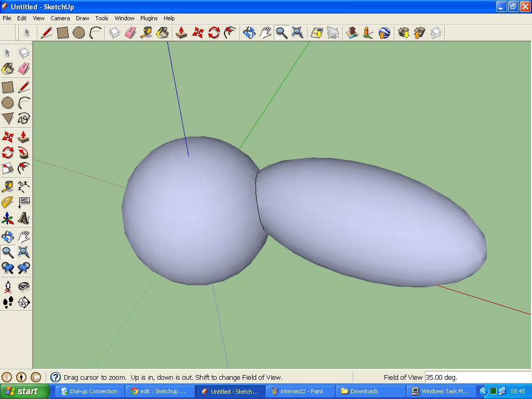Select Pan hand tool in left toolbar
This screenshot has height=399, width=532.
[24, 236]
